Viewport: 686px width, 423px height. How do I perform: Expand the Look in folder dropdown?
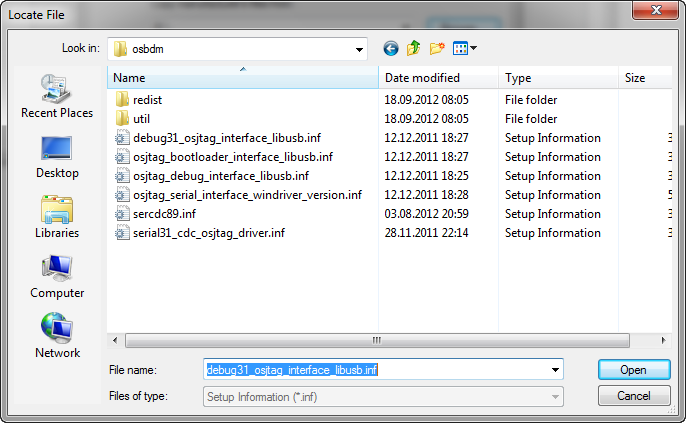(x=358, y=48)
